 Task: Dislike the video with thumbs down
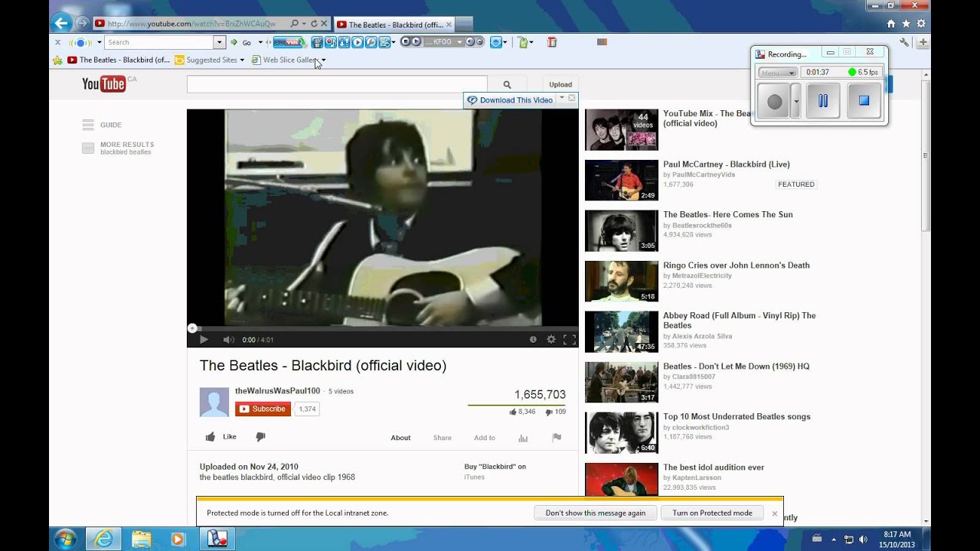[260, 437]
